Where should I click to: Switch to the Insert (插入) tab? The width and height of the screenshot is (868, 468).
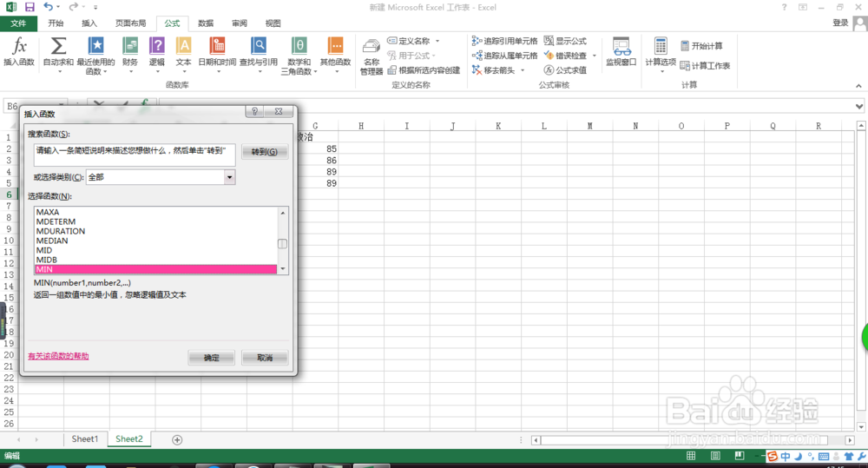point(89,23)
